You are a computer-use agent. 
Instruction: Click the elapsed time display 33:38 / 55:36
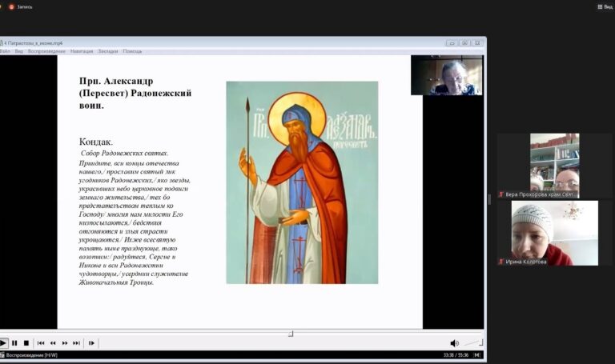tap(456, 355)
